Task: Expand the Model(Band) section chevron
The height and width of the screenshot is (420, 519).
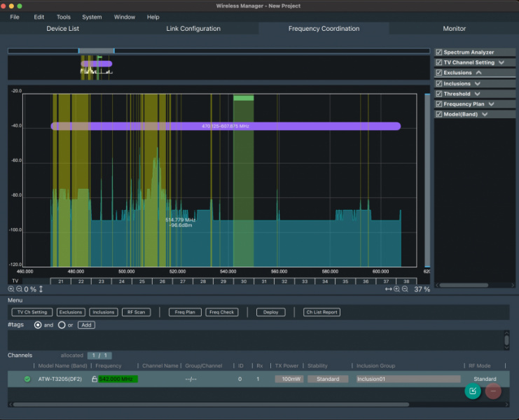Action: click(483, 114)
